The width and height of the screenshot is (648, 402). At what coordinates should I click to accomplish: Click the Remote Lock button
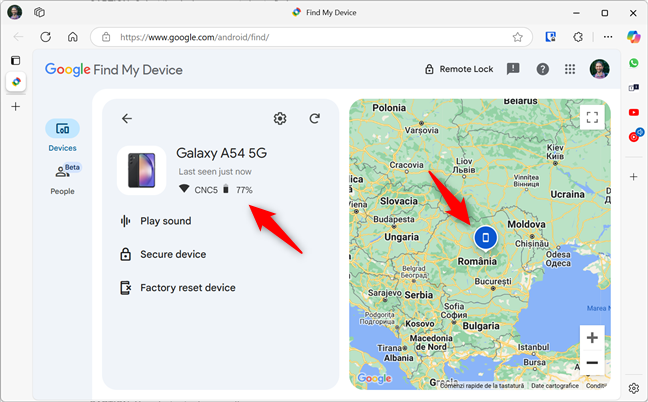click(x=459, y=69)
